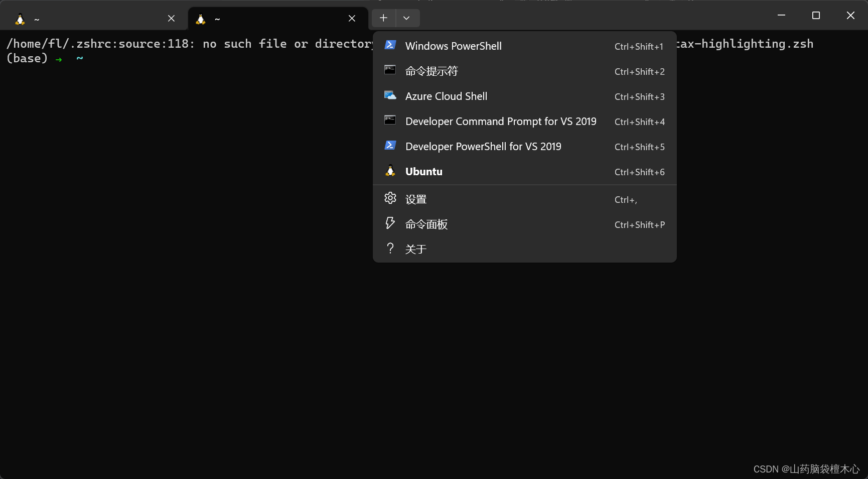Open 设置 from the dropdown menu

pyautogui.click(x=525, y=199)
